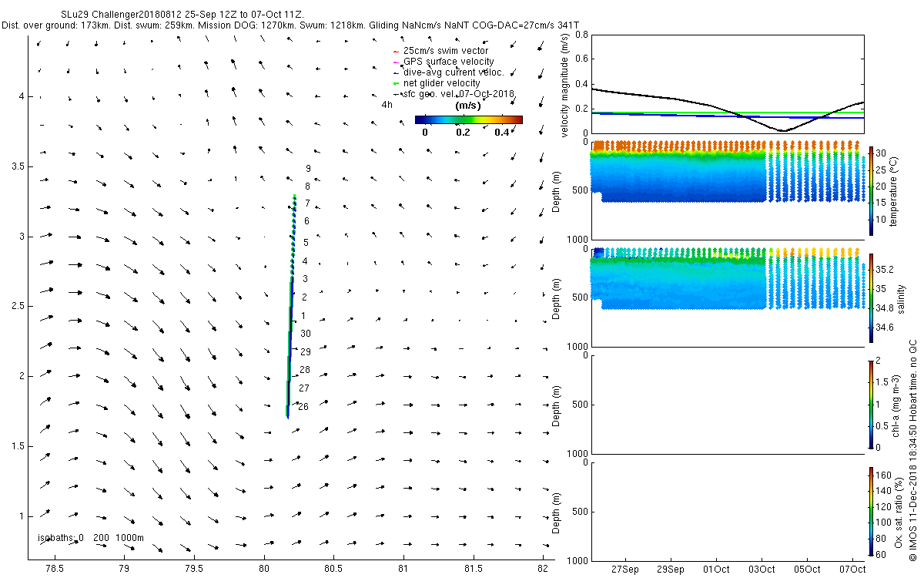Click the chl-a color scale bar

point(871,404)
